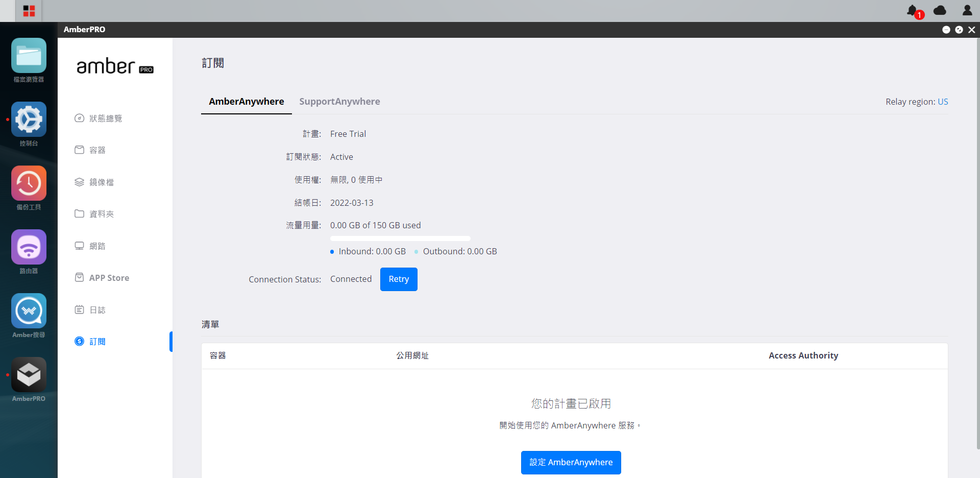This screenshot has height=478, width=980.
Task: Launch the Amber搜尋 search app
Action: point(29,311)
